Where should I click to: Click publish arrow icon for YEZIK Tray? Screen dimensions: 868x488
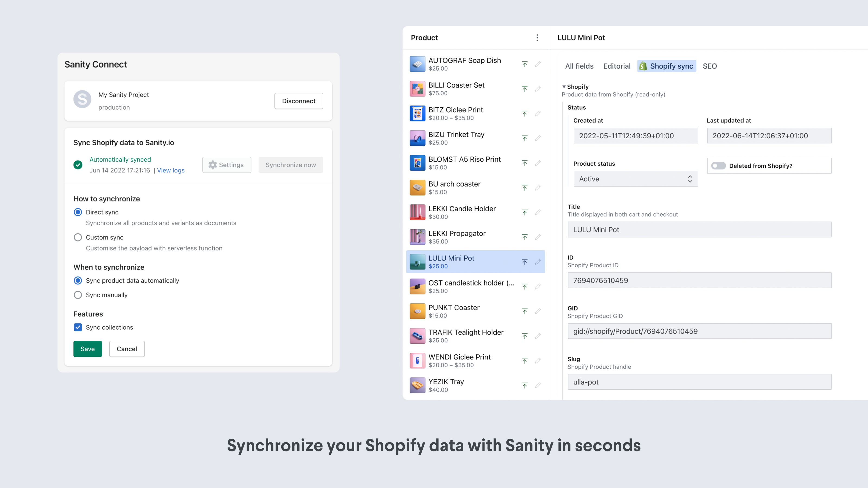pyautogui.click(x=525, y=385)
